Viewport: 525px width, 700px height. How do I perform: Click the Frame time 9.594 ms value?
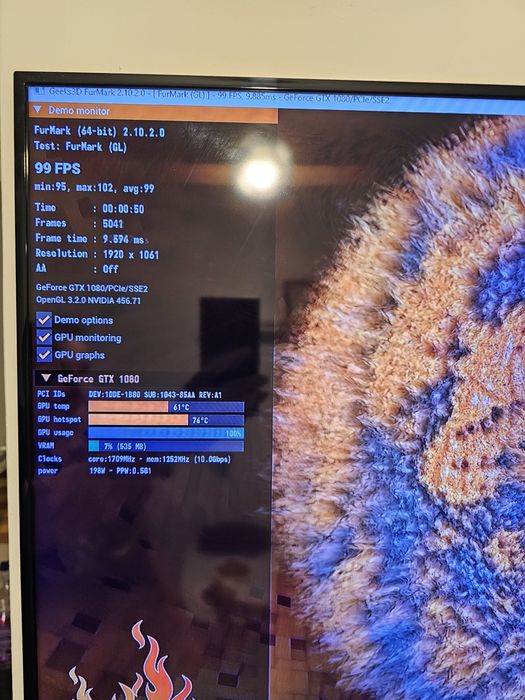(123, 239)
